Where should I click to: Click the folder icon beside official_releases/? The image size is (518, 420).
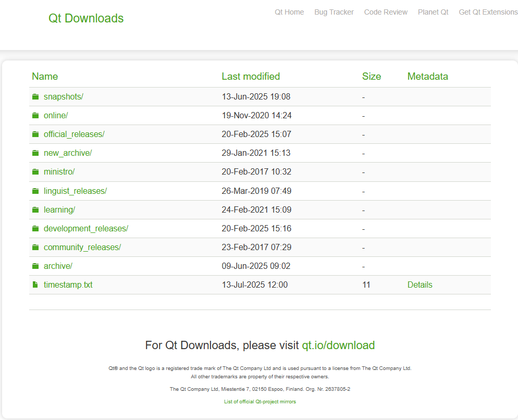click(x=35, y=134)
